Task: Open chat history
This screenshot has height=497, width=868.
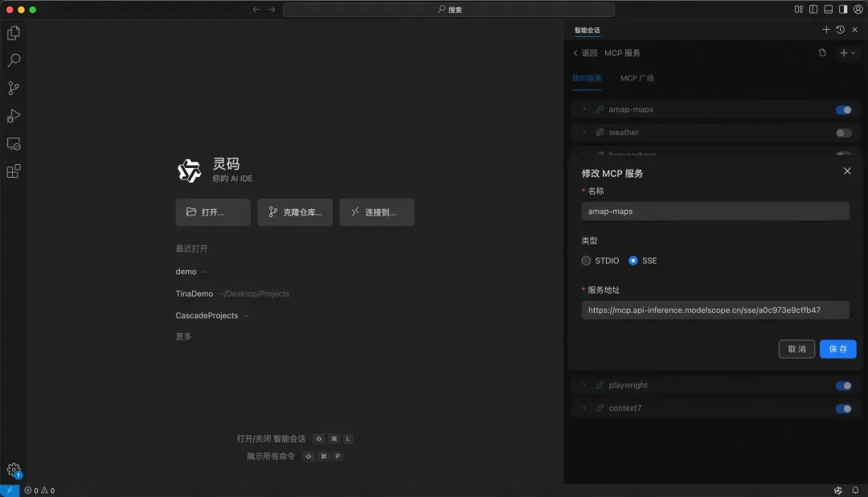Action: tap(841, 30)
